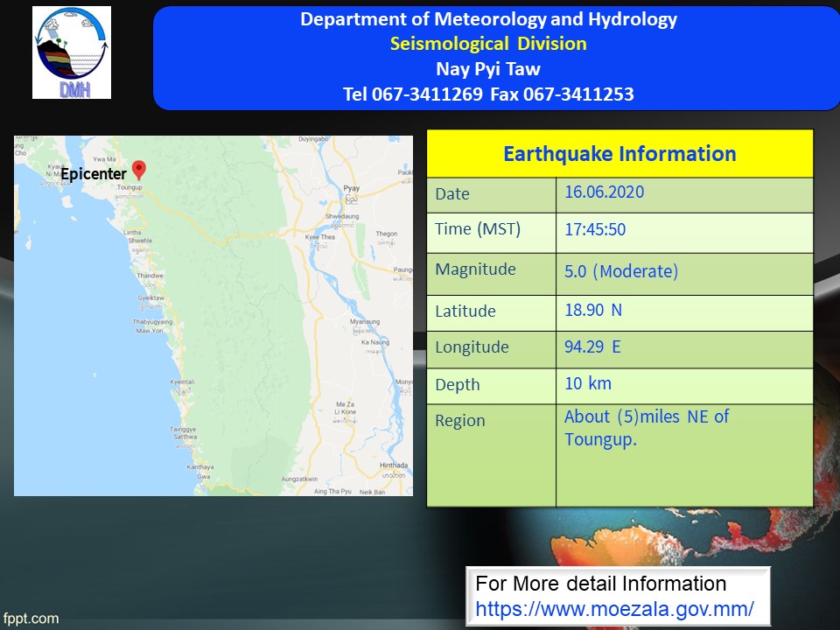Click 'Aungzatkwin' label on map

coord(299,479)
